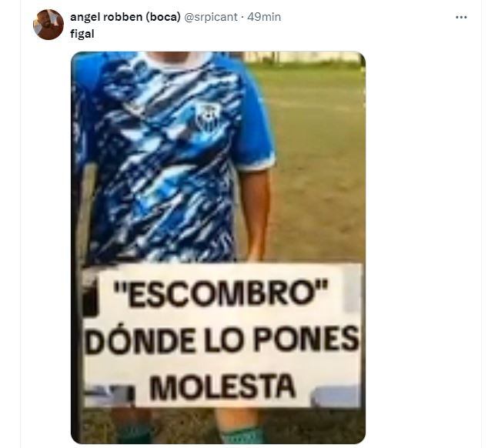Click the white fence at photo's top edge
The height and width of the screenshot is (448, 498).
click(x=302, y=57)
